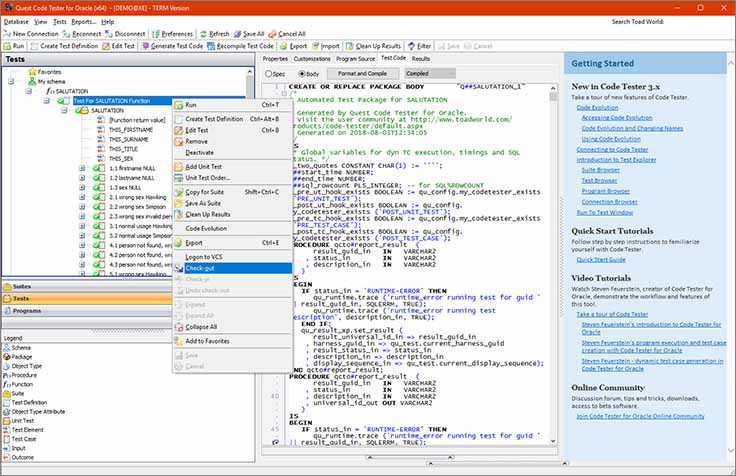
Task: Click the Format and Compile button
Action: coord(362,74)
